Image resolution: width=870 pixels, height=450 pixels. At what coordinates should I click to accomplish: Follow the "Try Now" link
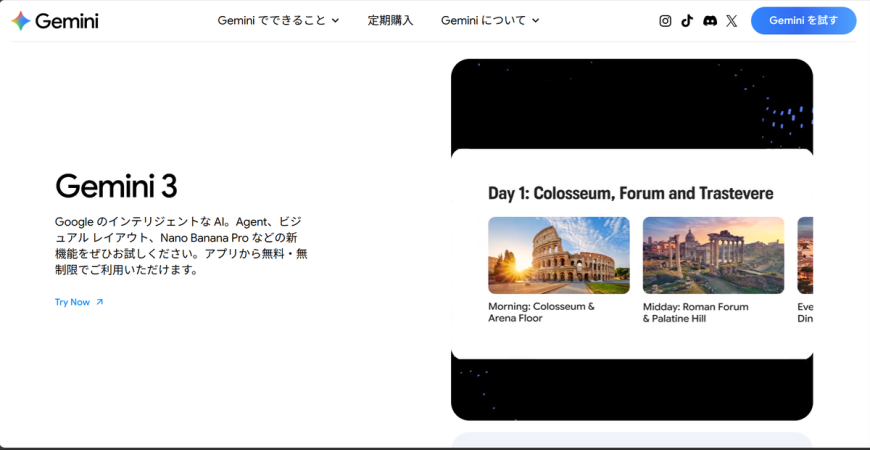(73, 302)
